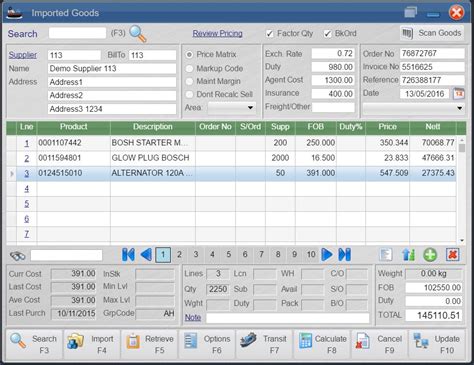Image resolution: width=474 pixels, height=365 pixels.
Task: Click the magnifying glass search icon
Action: point(138,34)
